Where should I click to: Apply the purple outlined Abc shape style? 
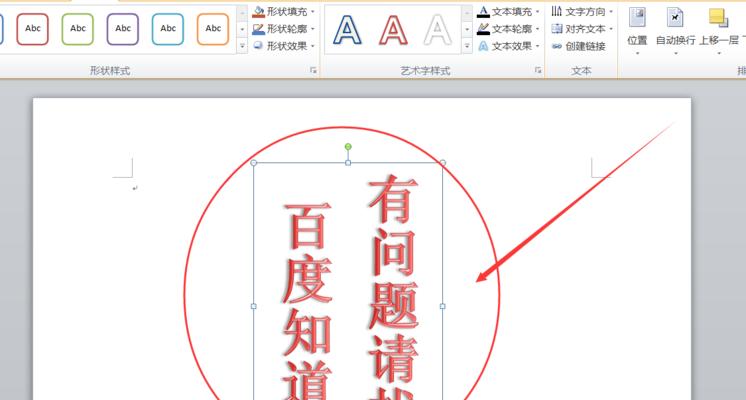[123, 29]
